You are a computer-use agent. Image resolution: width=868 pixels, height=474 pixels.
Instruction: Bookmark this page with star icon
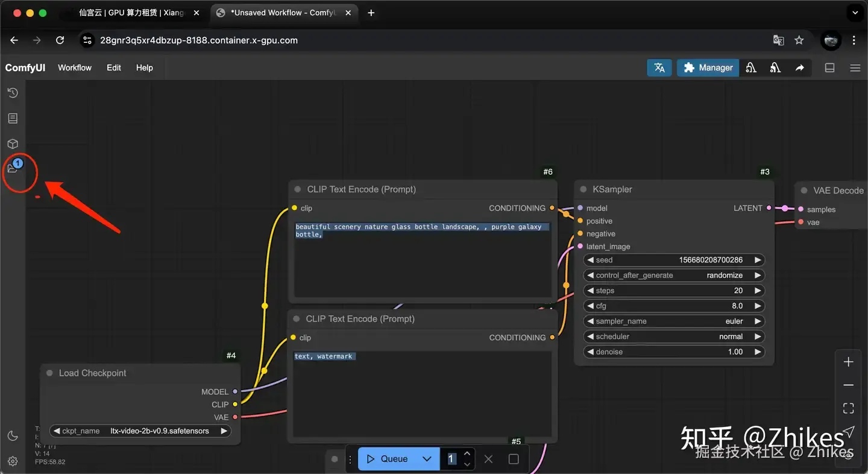[x=799, y=40]
